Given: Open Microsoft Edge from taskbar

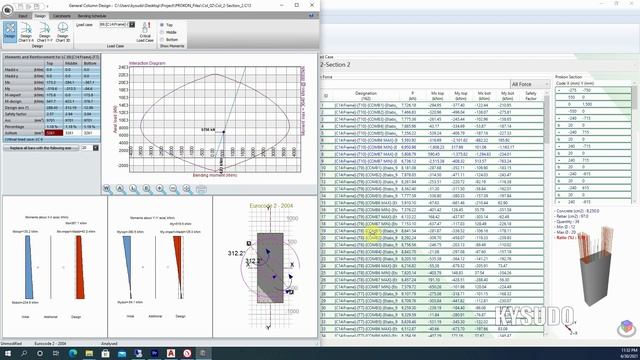Looking at the screenshot, I should 73,353.
